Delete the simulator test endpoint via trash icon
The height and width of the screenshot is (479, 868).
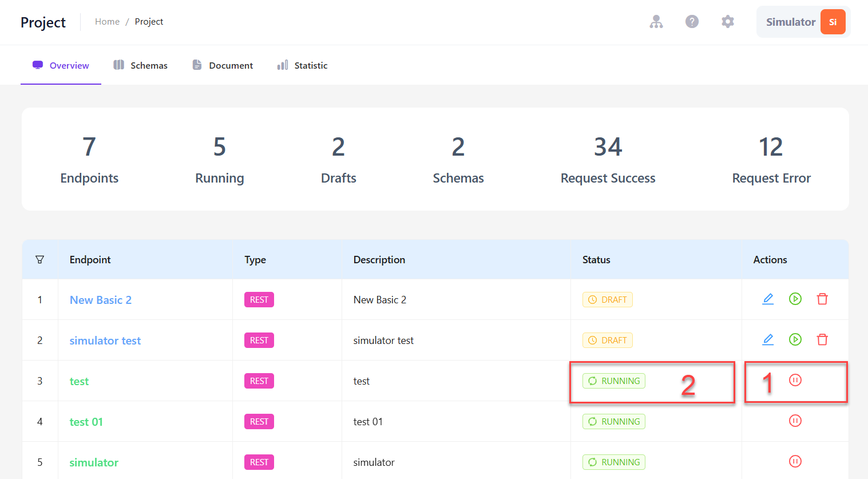pos(822,339)
